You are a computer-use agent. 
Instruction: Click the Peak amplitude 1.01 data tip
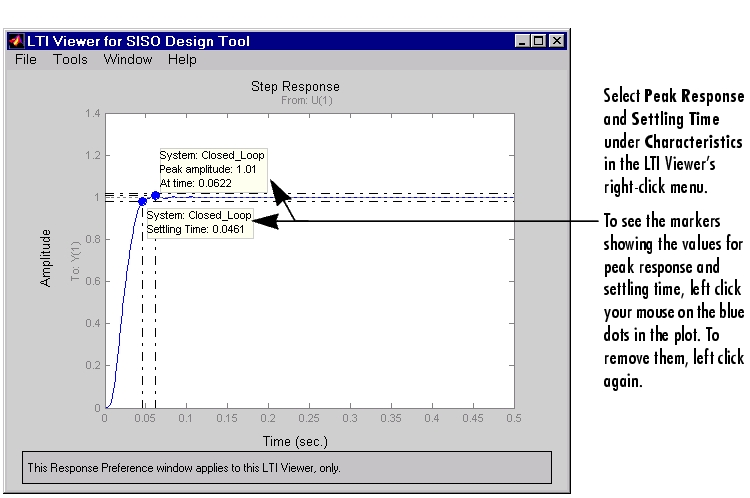(213, 169)
